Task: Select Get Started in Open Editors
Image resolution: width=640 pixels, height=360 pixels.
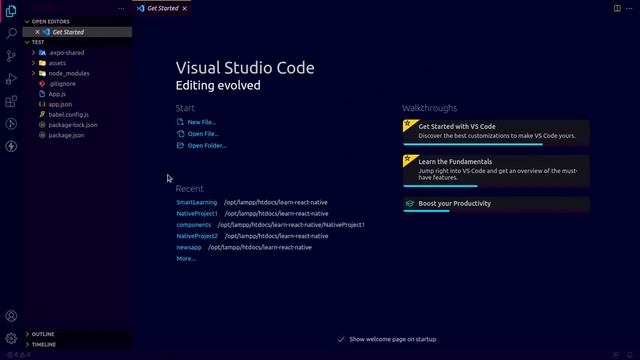Action: tap(78, 32)
